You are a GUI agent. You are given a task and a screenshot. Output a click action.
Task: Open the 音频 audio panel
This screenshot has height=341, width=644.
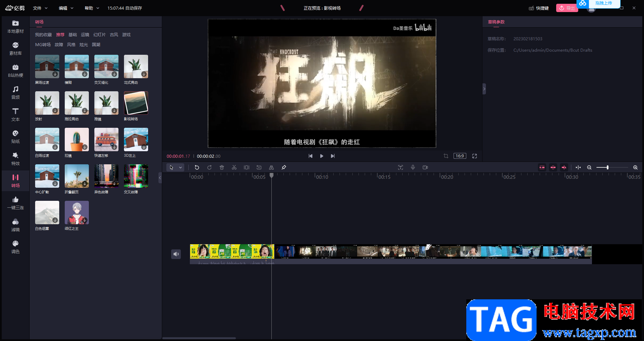point(15,93)
